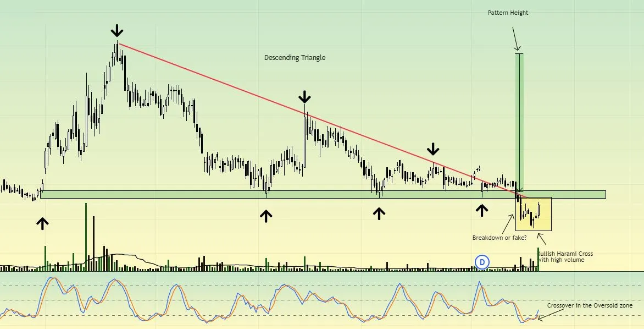Select the stochastic oscillator line pane
The height and width of the screenshot is (329, 644).
click(275, 301)
